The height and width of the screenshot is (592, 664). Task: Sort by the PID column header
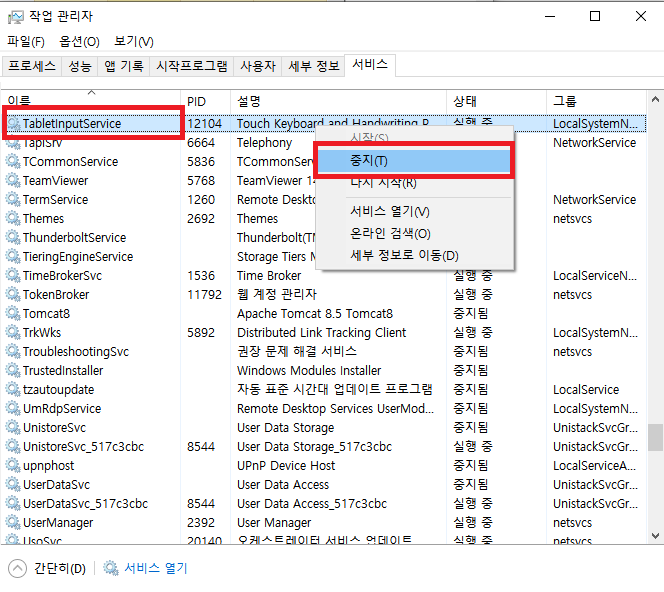[x=206, y=101]
